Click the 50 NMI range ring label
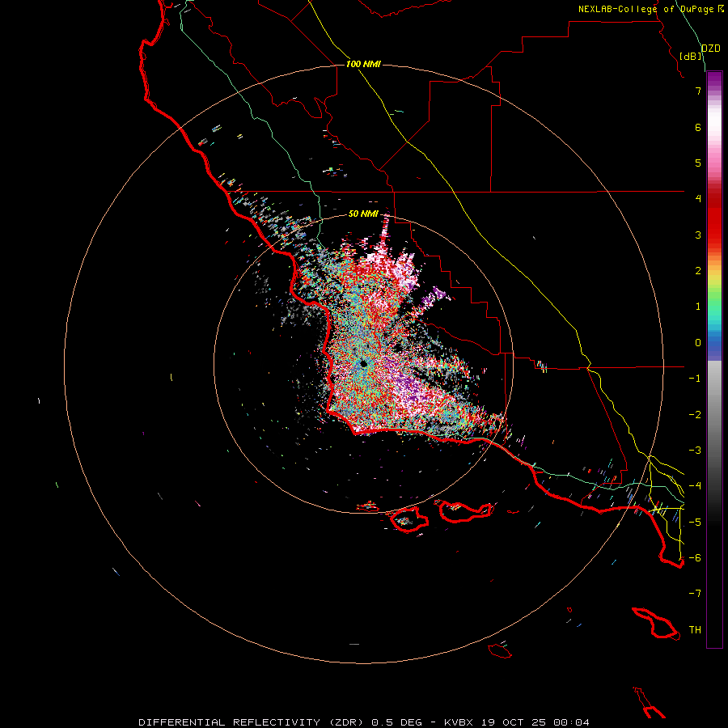 pos(363,214)
